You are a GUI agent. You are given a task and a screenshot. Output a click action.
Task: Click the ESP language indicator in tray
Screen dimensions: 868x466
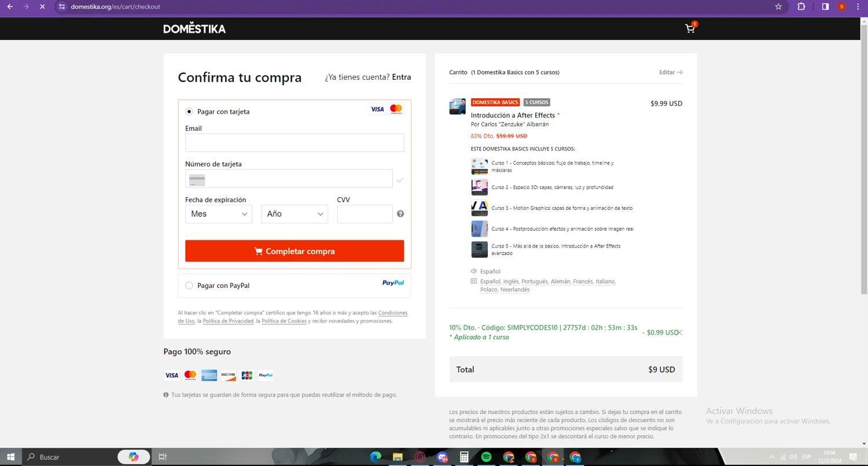pos(807,457)
